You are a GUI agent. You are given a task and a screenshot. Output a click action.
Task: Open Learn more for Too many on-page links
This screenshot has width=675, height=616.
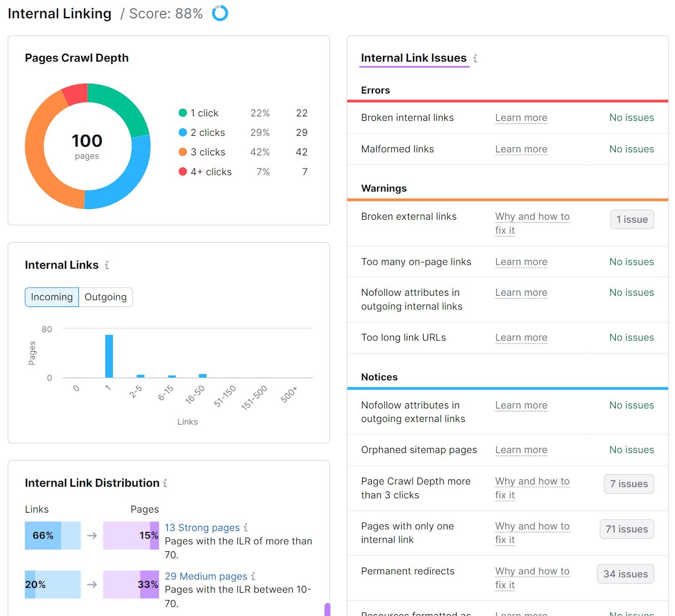(521, 262)
